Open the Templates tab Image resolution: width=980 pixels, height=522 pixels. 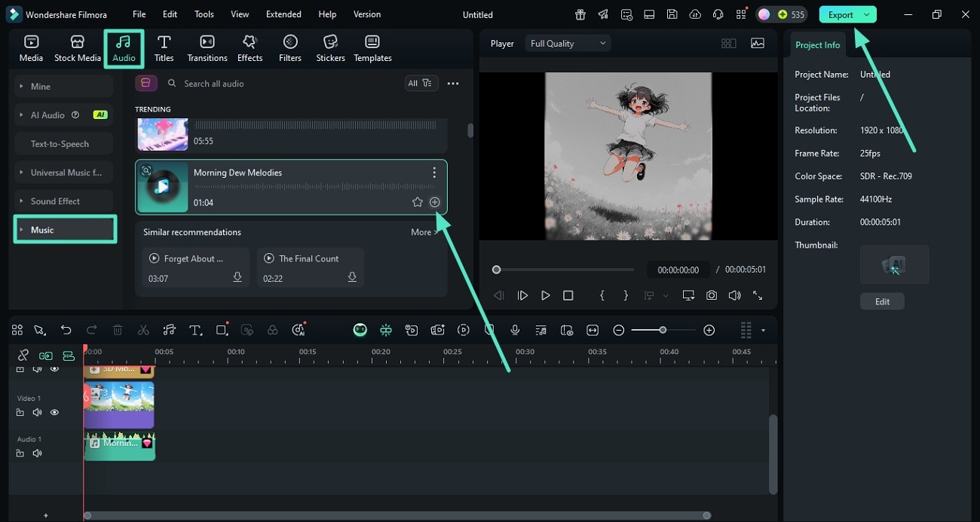(372, 48)
